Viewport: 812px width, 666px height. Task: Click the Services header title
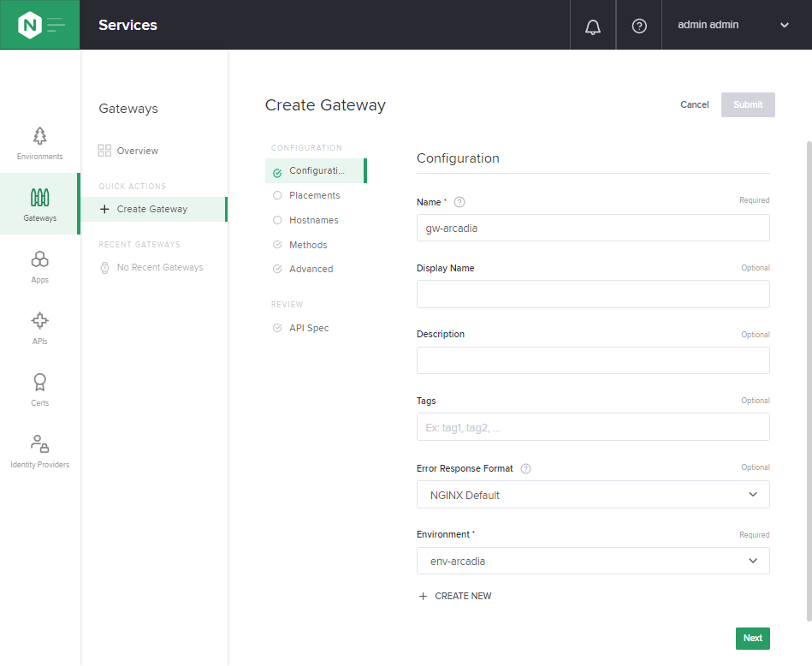click(127, 25)
